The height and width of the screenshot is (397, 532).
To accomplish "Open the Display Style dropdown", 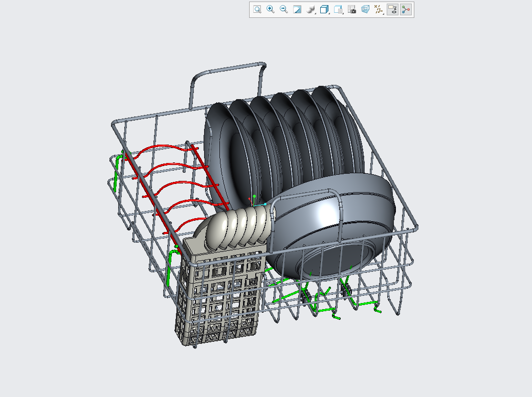I will [311, 10].
